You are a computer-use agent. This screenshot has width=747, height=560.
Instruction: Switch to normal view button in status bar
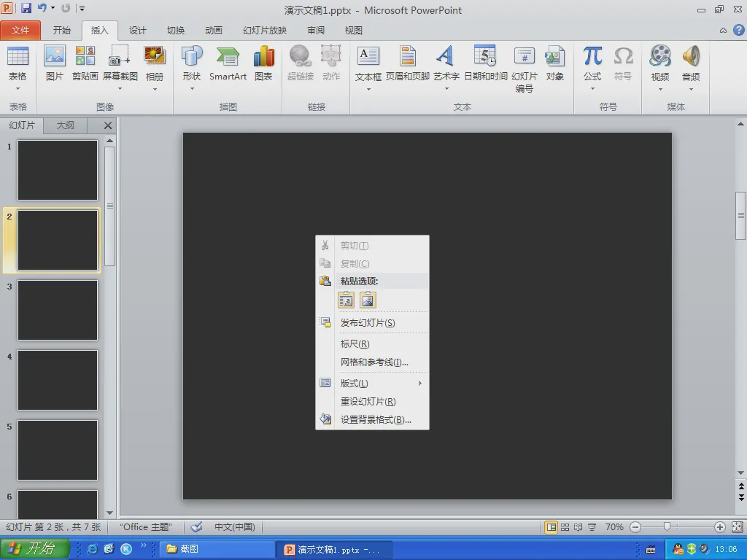pyautogui.click(x=551, y=526)
